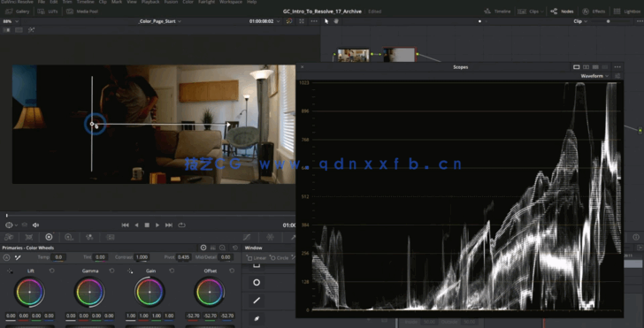The height and width of the screenshot is (328, 644).
Task: Toggle split screen view icon
Action: tap(19, 30)
